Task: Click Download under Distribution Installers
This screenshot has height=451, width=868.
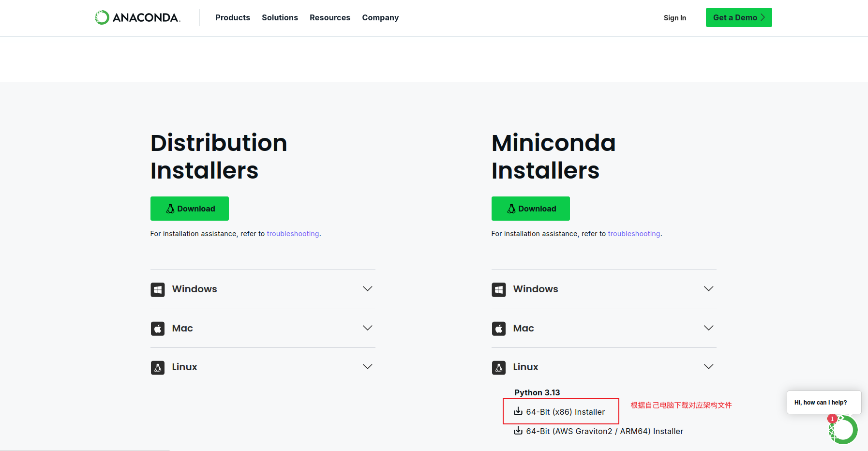Action: [x=190, y=209]
